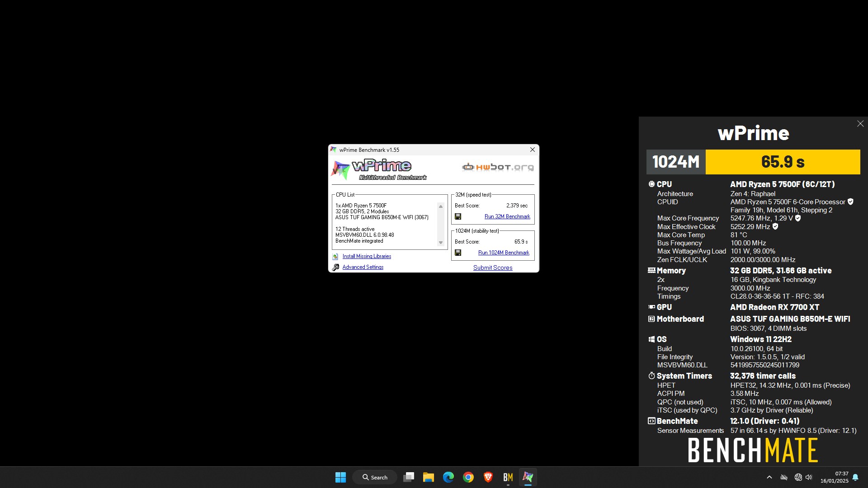The image size is (868, 488).
Task: Save the 1024M score using the floppy disk icon
Action: pos(458,253)
